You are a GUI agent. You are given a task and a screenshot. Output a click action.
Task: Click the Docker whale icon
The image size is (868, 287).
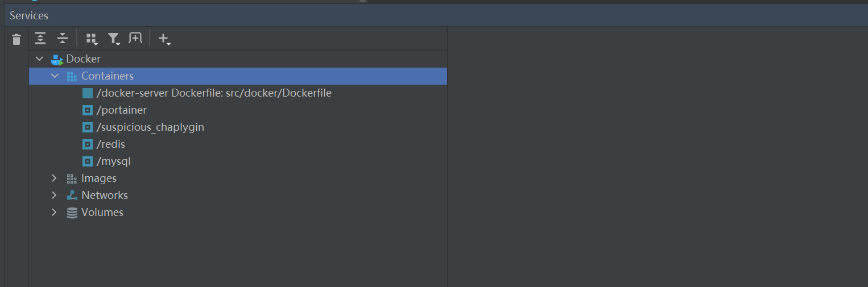click(x=57, y=59)
